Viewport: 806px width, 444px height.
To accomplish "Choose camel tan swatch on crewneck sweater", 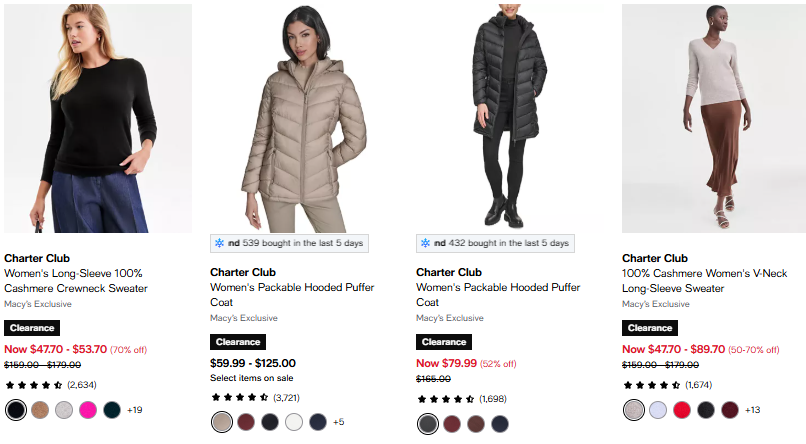I will tap(40, 410).
